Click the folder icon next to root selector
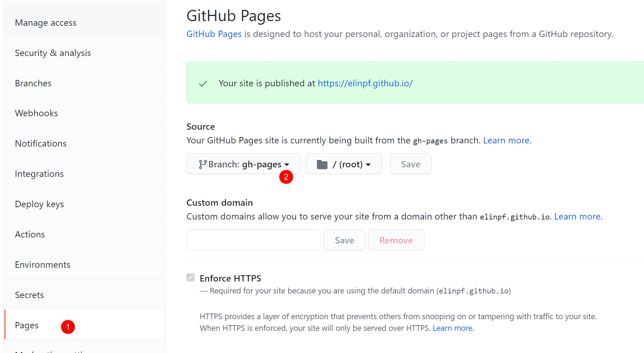This screenshot has width=644, height=353. (x=322, y=164)
